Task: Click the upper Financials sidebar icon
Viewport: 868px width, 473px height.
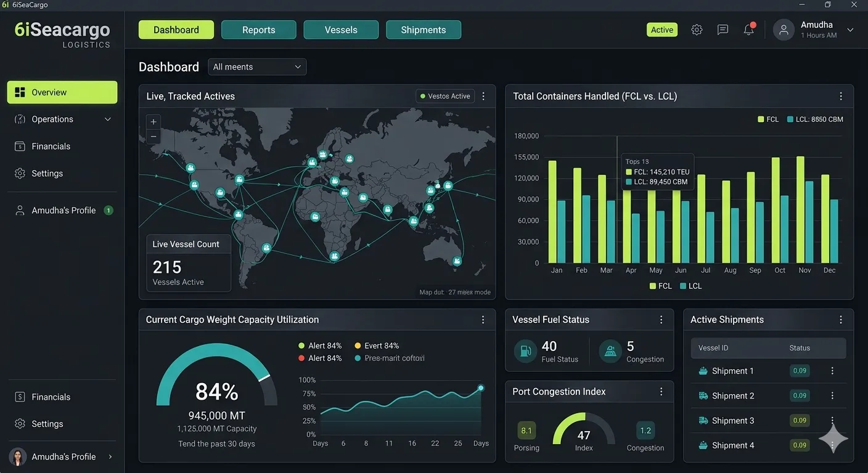Action: coord(20,147)
